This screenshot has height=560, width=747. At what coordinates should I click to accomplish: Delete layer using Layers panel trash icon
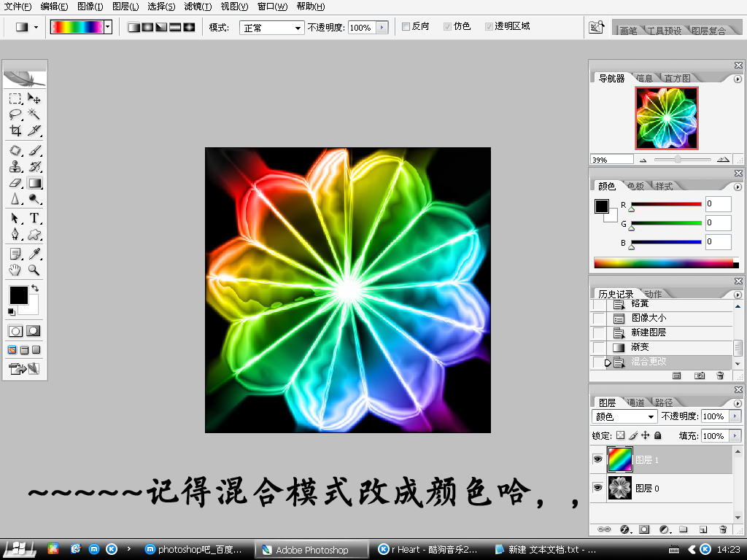[x=722, y=529]
